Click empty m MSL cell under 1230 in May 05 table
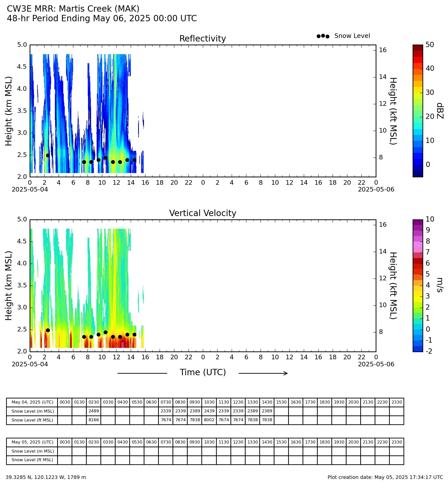Viewport: 448px width, 485px height. (x=238, y=451)
